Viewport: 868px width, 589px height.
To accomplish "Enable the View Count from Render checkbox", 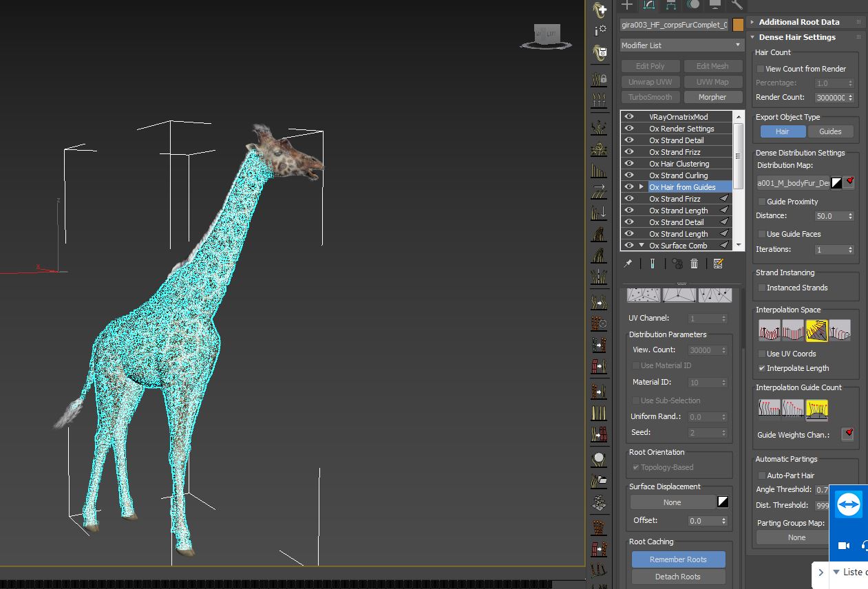I will [x=761, y=69].
